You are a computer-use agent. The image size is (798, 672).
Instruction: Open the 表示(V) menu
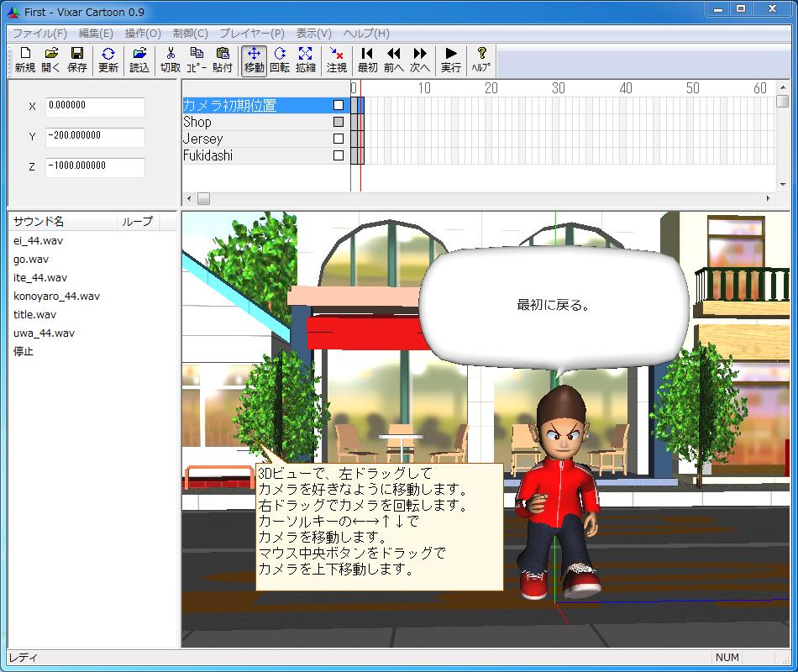coord(314,34)
